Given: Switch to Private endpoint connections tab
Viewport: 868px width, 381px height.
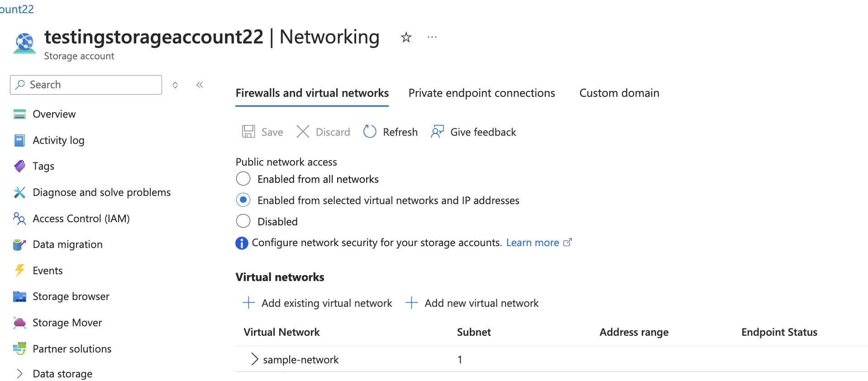Looking at the screenshot, I should pyautogui.click(x=482, y=93).
